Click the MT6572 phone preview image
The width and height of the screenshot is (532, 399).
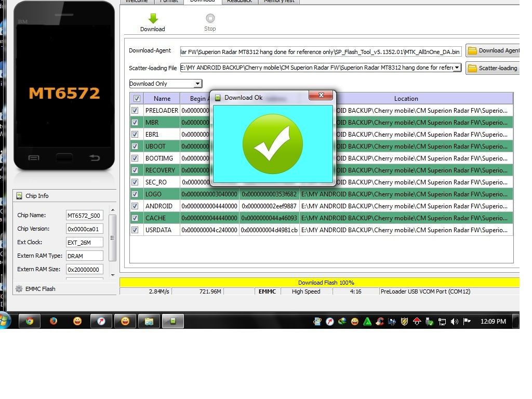click(x=64, y=85)
